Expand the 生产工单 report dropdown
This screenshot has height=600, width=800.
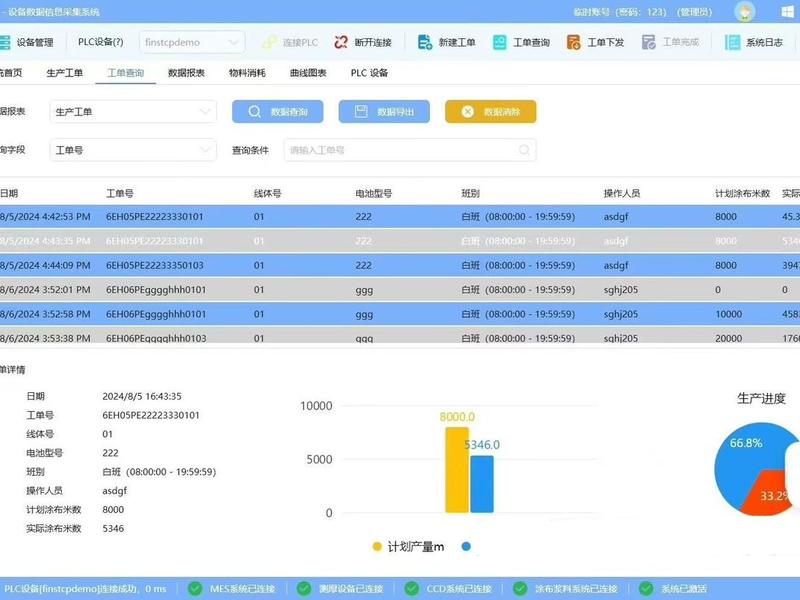[133, 112]
